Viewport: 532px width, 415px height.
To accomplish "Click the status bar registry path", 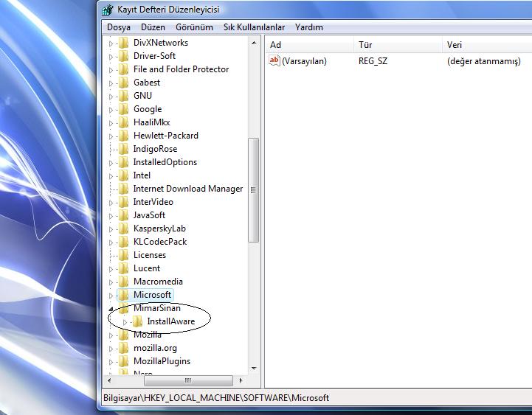I will [x=216, y=398].
